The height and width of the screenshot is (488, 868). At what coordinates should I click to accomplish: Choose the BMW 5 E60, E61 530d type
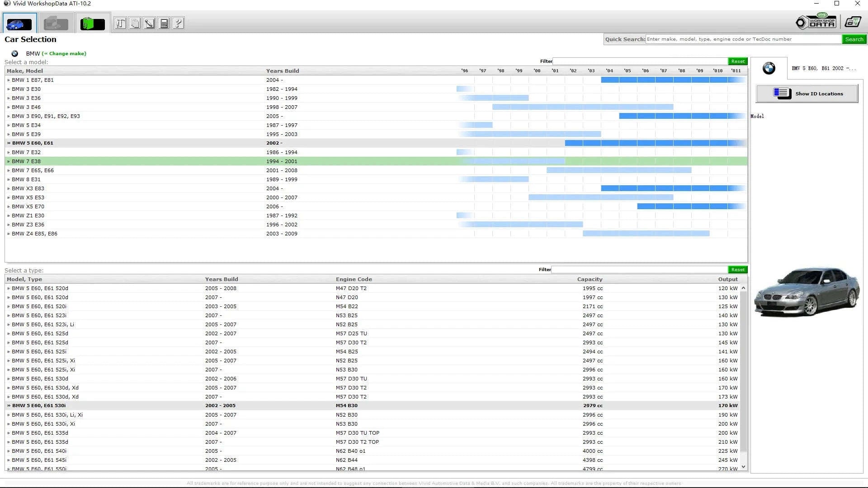coord(39,379)
